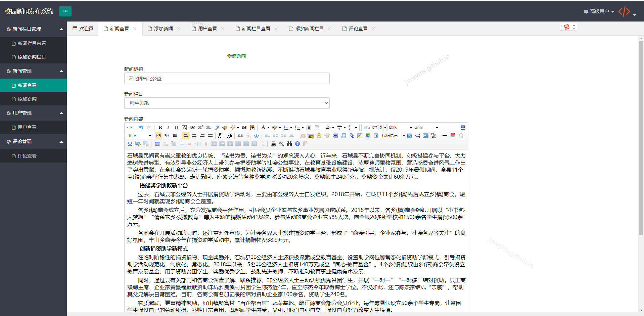Make selected text subscript
This screenshot has height=316, width=644.
click(x=209, y=128)
